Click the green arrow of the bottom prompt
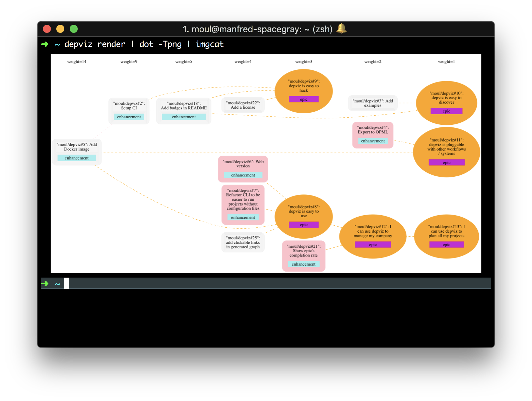The width and height of the screenshot is (532, 401). point(45,284)
